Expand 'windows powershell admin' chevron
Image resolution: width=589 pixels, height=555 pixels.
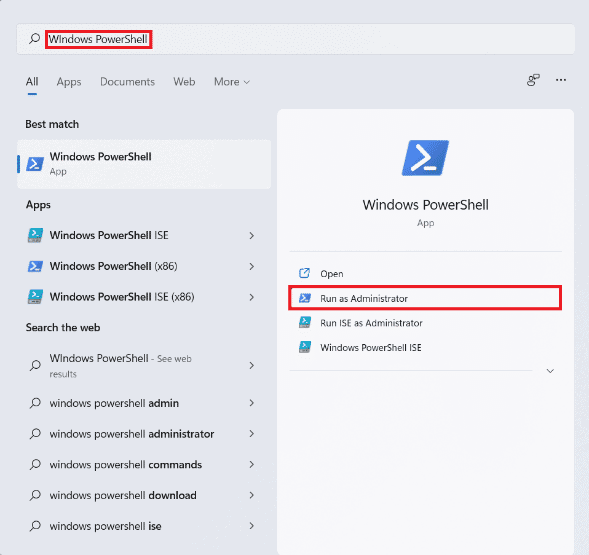tap(251, 403)
